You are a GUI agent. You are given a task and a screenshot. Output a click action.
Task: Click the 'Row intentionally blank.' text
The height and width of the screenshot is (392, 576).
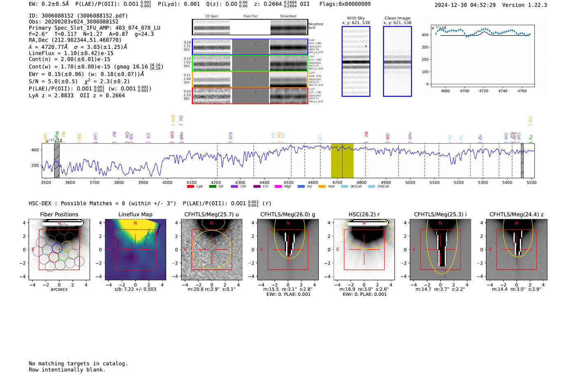pos(67,370)
